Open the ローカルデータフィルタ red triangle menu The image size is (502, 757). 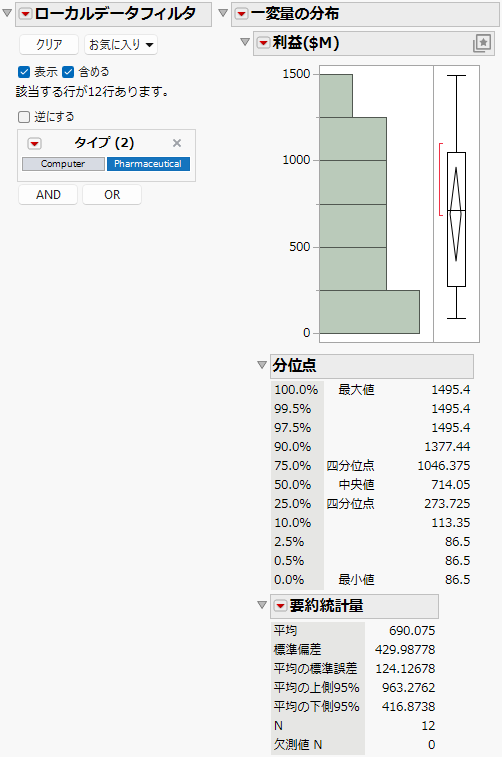pyautogui.click(x=26, y=14)
